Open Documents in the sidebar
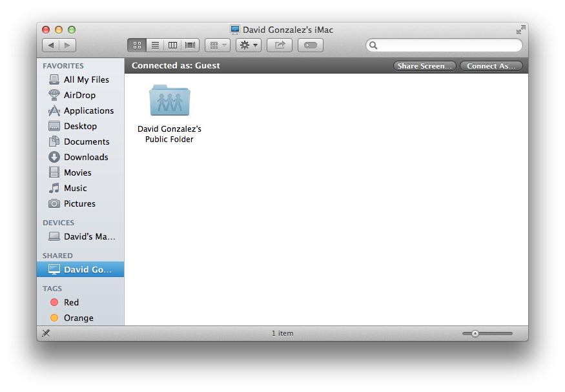This screenshot has height=392, width=565. [x=80, y=141]
